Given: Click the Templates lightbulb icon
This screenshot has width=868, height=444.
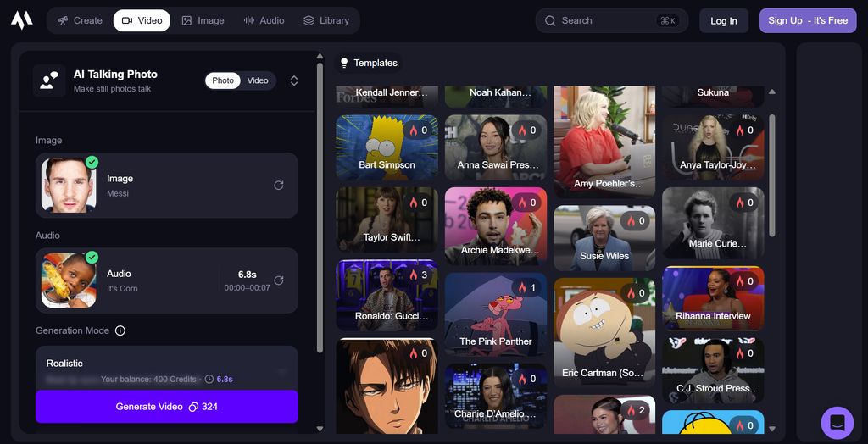Looking at the screenshot, I should [x=344, y=63].
